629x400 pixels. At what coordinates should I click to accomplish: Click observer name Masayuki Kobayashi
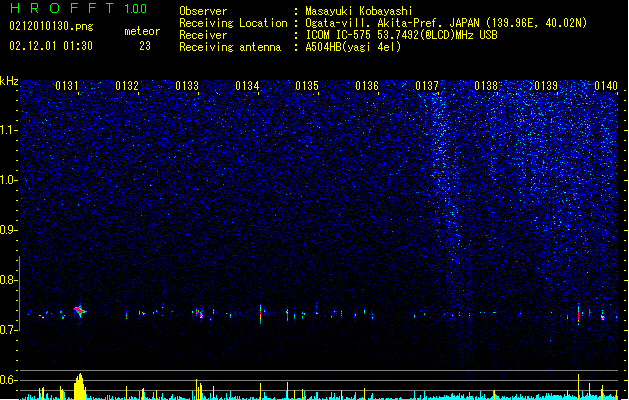359,11
